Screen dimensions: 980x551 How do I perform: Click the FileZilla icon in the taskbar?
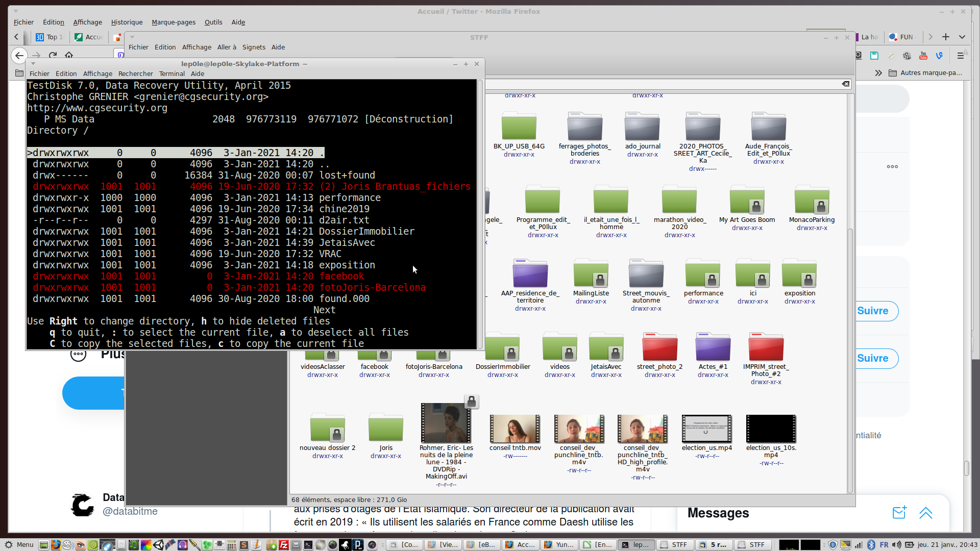point(284,545)
